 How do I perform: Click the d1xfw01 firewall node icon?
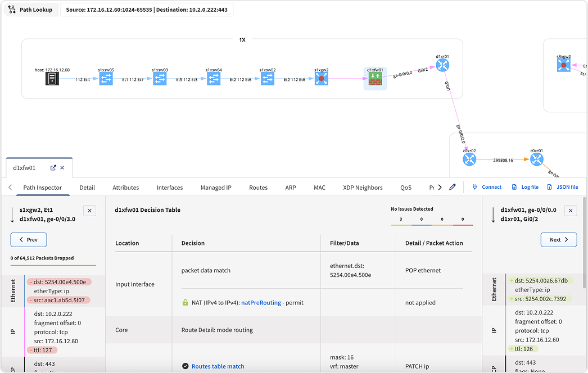click(375, 79)
